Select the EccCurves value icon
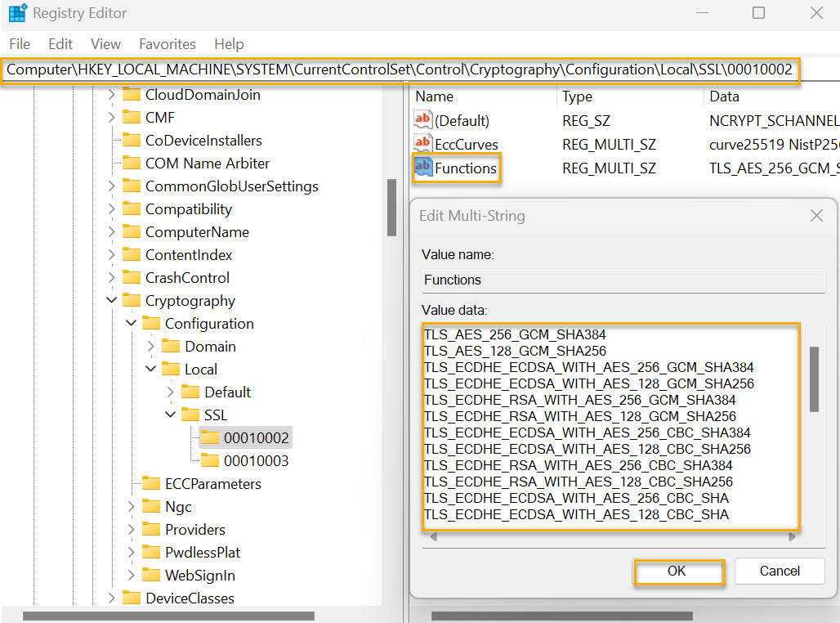This screenshot has height=623, width=840. click(x=423, y=144)
